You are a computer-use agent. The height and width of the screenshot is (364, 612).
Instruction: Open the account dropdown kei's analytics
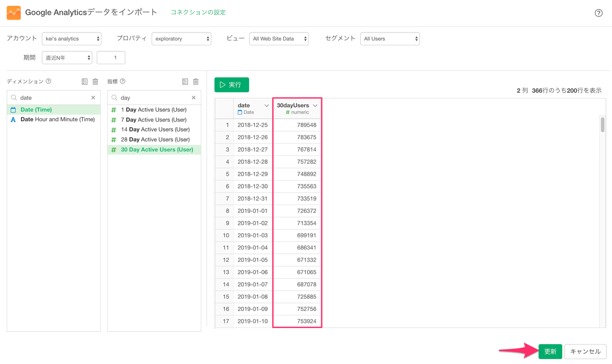tap(72, 39)
